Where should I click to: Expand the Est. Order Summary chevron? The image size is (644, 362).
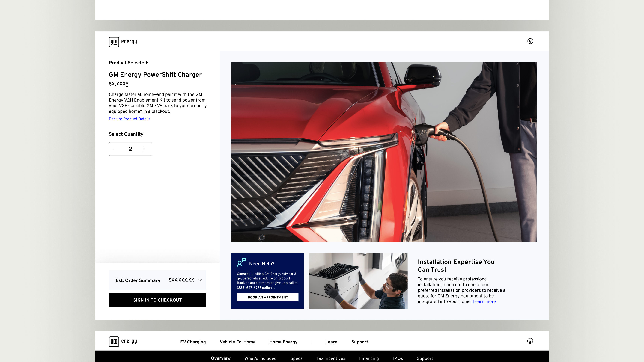pyautogui.click(x=200, y=280)
